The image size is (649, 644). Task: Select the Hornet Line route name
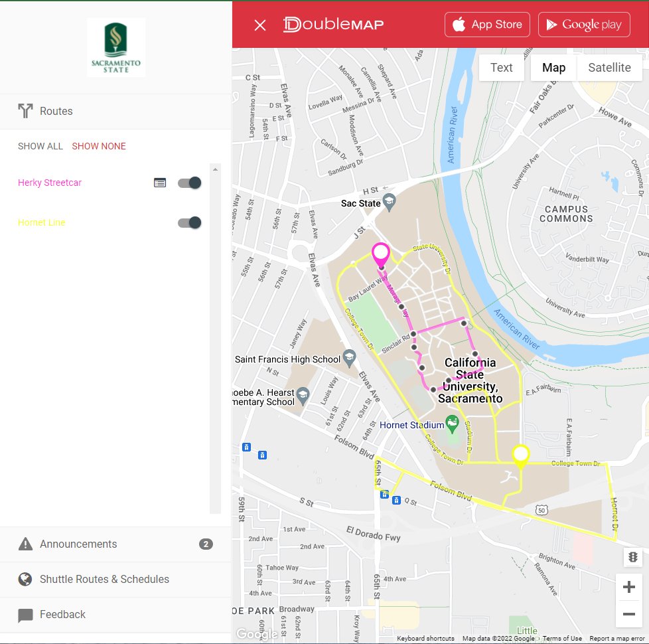41,222
